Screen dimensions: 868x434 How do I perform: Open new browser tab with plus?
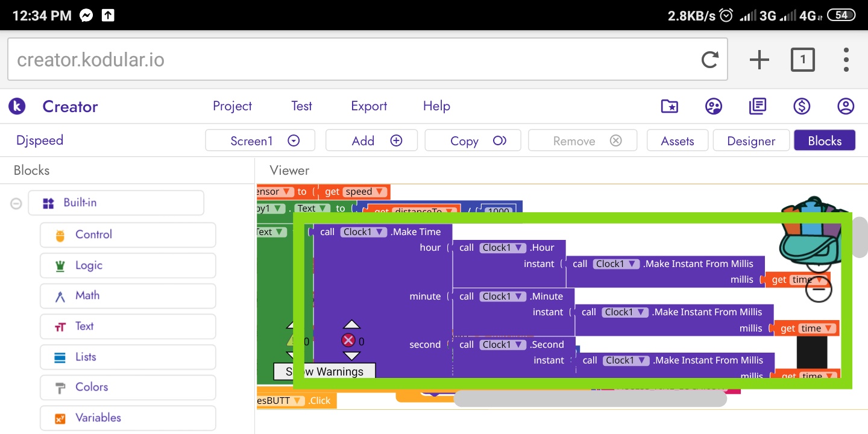pos(759,60)
